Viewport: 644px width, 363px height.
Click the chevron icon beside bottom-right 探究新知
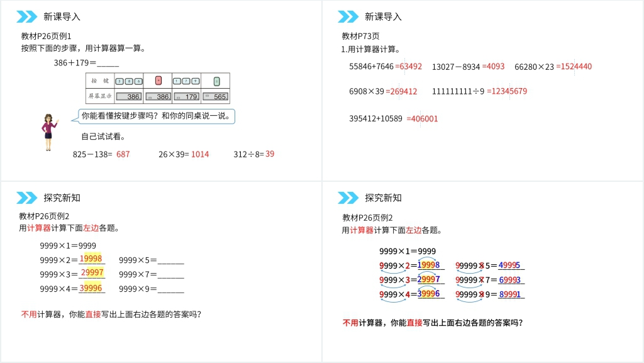(x=348, y=198)
